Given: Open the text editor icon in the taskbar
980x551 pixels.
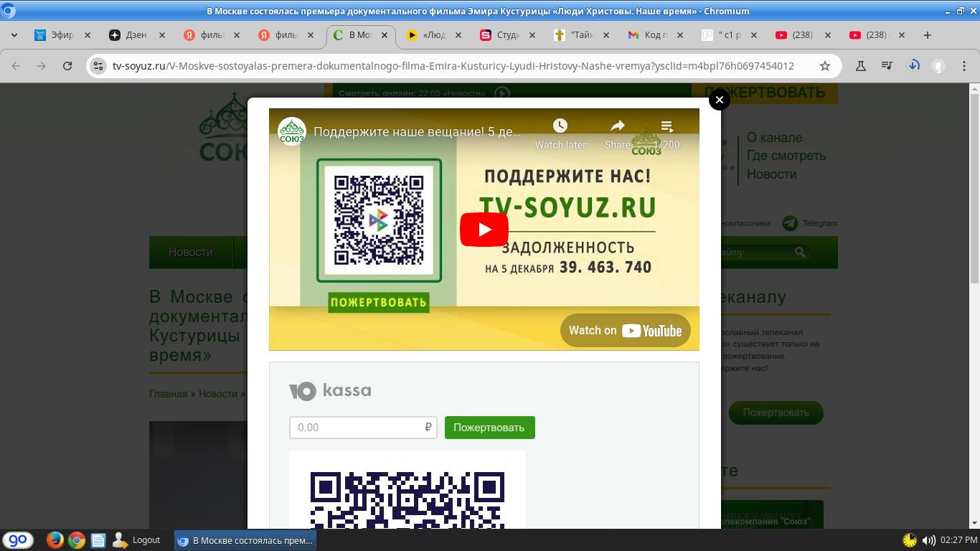Looking at the screenshot, I should 98,540.
